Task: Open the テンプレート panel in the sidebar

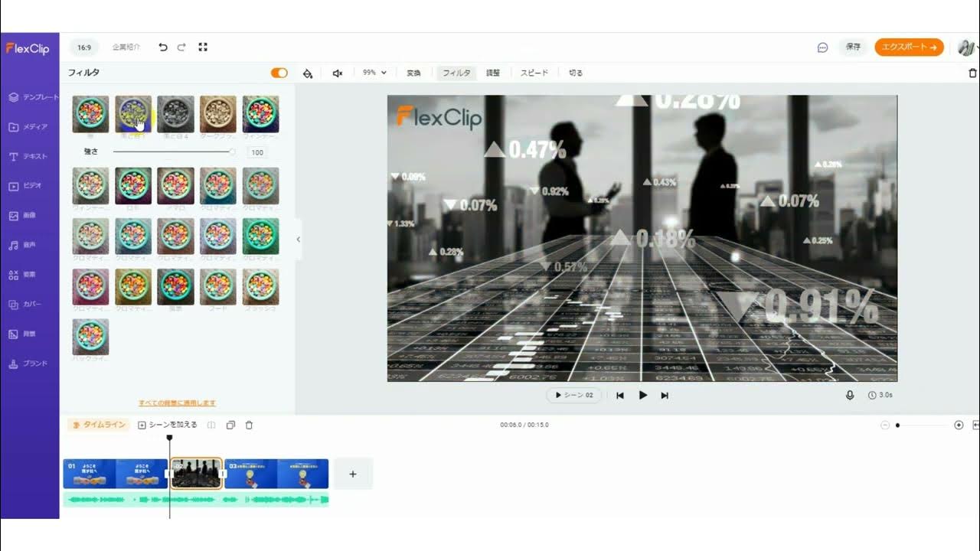Action: (x=33, y=97)
